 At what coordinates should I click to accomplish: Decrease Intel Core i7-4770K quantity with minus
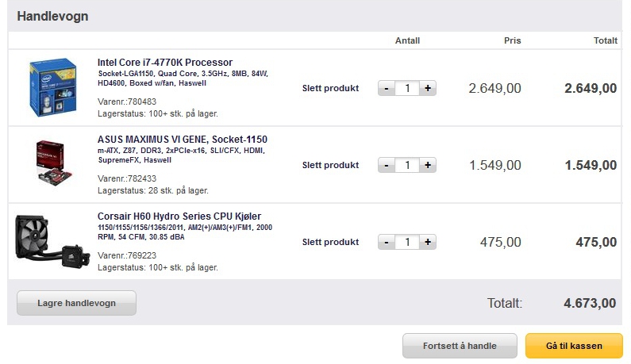click(x=387, y=88)
